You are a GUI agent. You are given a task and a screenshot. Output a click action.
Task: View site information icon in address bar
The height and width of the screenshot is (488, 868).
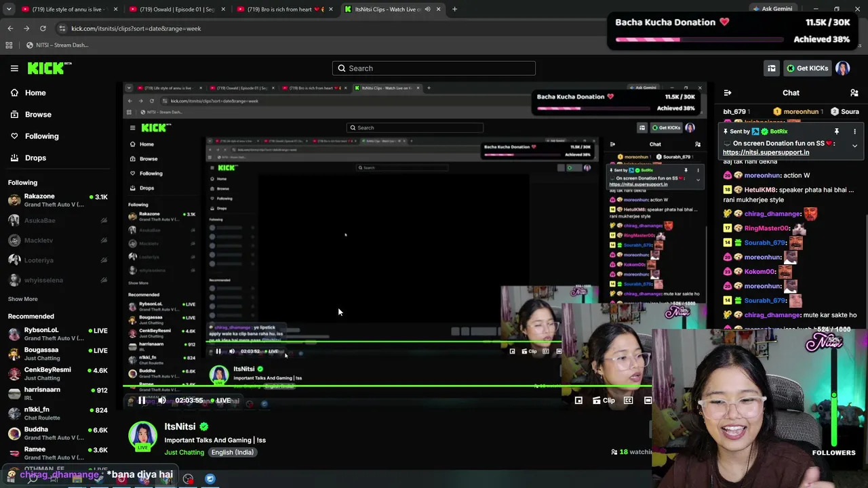click(62, 28)
